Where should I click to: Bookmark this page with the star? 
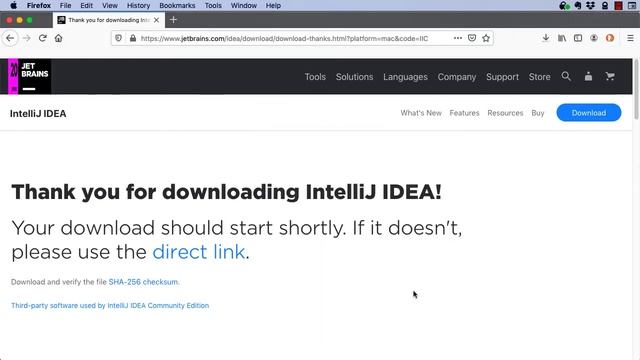point(486,38)
